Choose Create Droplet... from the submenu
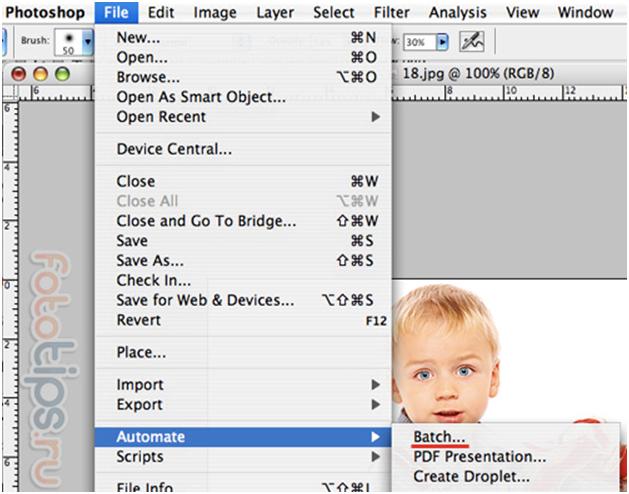The width and height of the screenshot is (629, 494). click(x=471, y=477)
